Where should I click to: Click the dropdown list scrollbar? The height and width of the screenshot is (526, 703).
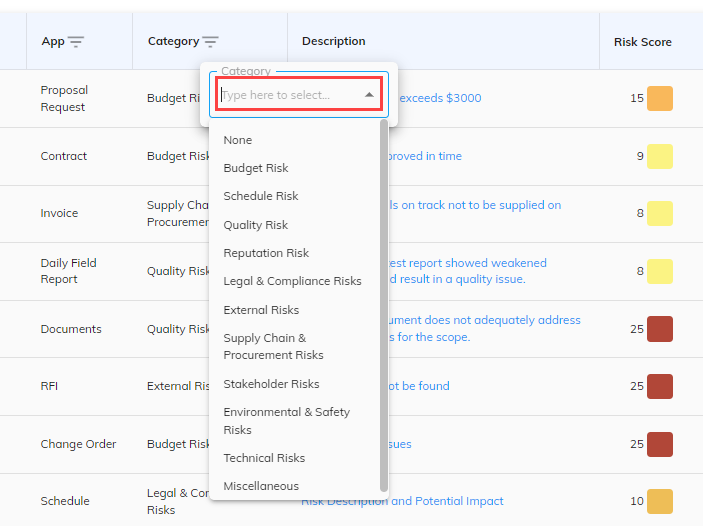[384, 305]
